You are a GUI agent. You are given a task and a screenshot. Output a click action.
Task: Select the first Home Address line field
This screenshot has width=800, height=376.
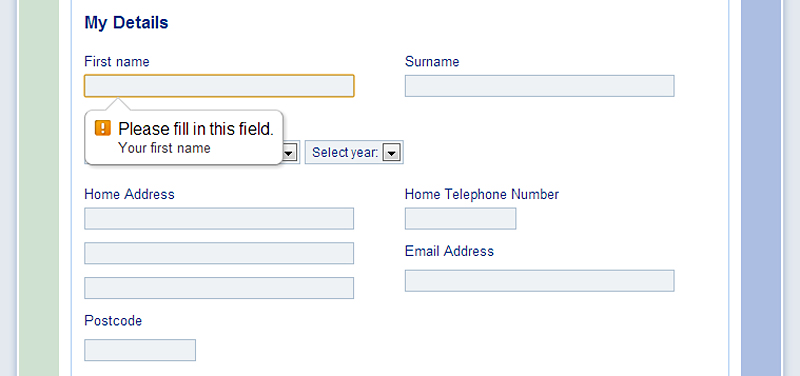point(219,218)
